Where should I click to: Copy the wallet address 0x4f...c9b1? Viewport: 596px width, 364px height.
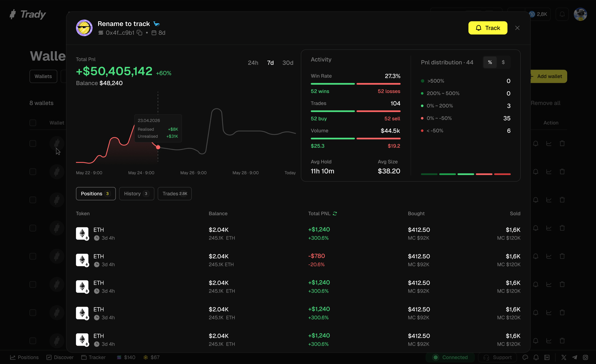pyautogui.click(x=139, y=33)
